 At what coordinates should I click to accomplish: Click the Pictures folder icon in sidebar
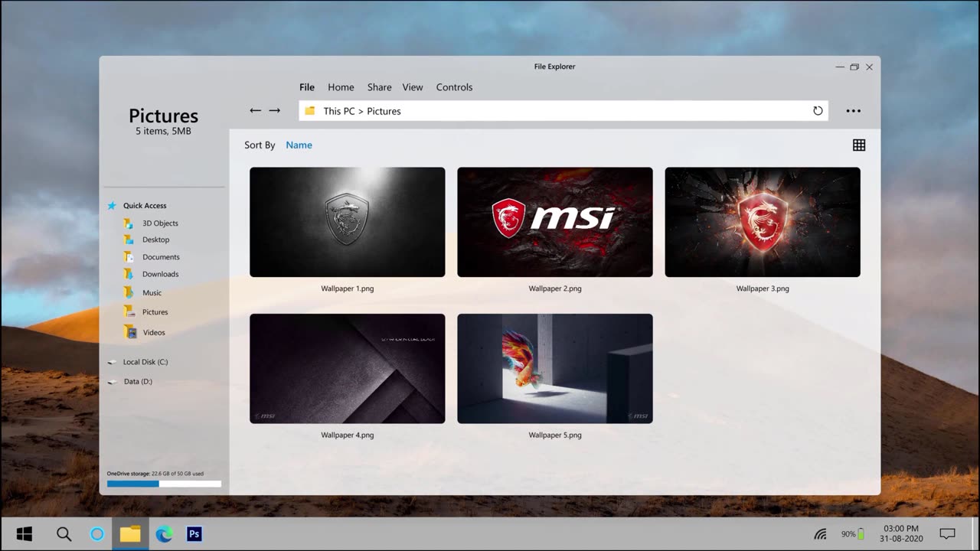[129, 311]
